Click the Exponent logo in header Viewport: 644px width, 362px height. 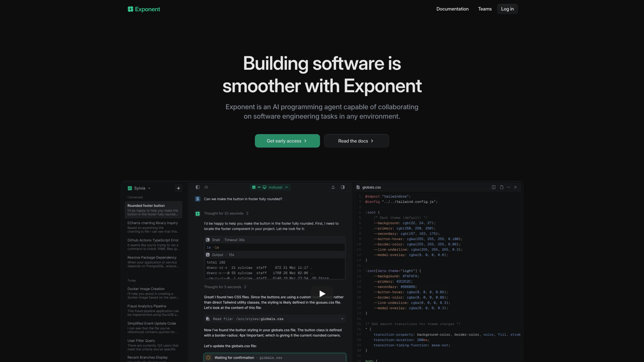coord(144,9)
